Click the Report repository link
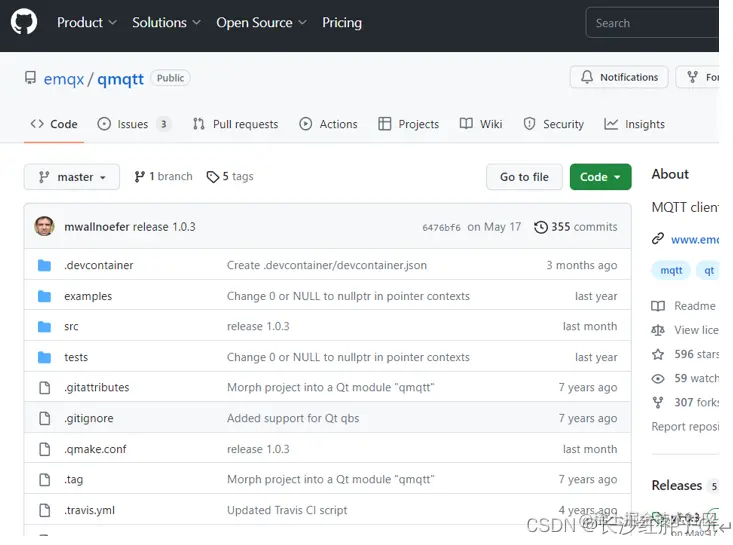 point(685,426)
